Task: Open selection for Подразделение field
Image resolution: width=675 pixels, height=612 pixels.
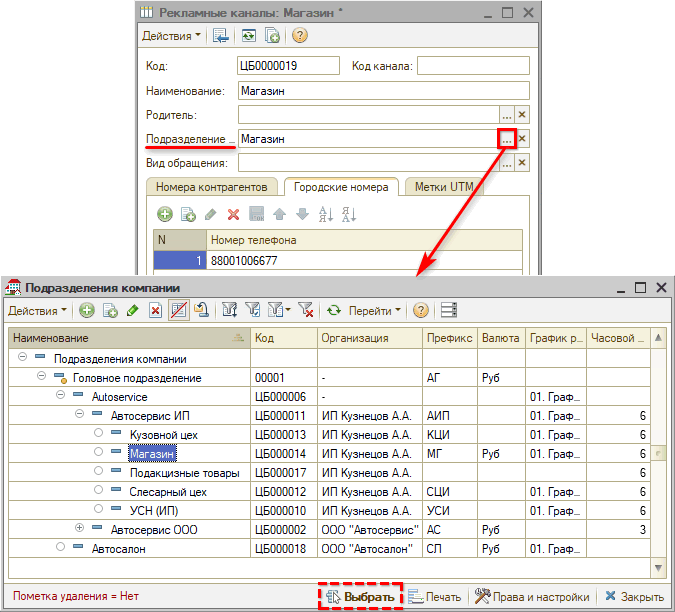Action: pos(507,139)
